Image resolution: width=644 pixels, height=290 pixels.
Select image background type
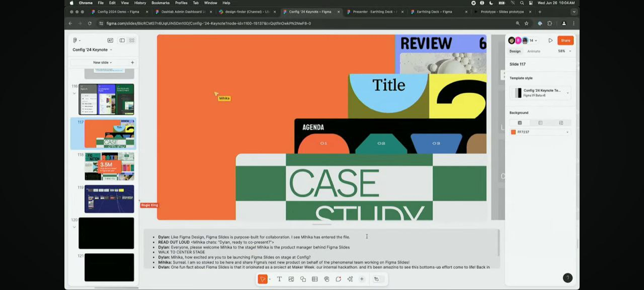click(561, 123)
